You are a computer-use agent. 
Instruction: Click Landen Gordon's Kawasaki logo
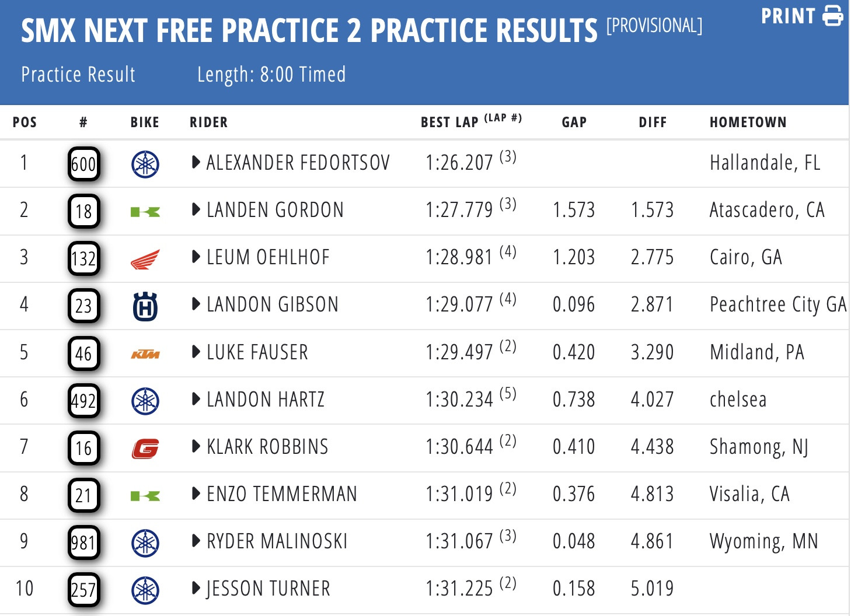145,212
